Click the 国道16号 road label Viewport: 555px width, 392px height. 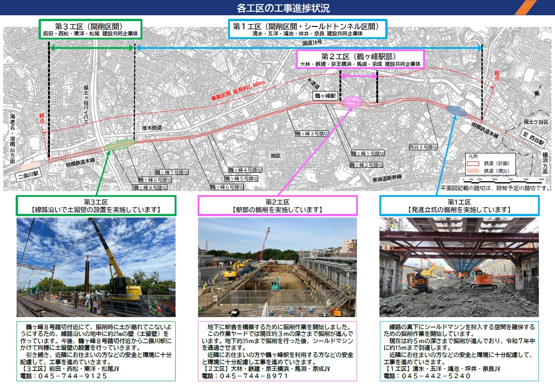pyautogui.click(x=312, y=43)
